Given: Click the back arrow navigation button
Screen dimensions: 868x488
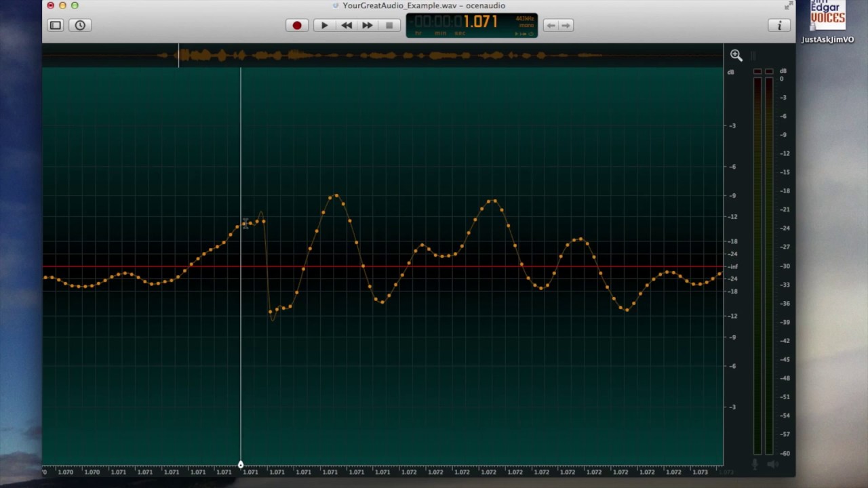Looking at the screenshot, I should click(x=551, y=25).
